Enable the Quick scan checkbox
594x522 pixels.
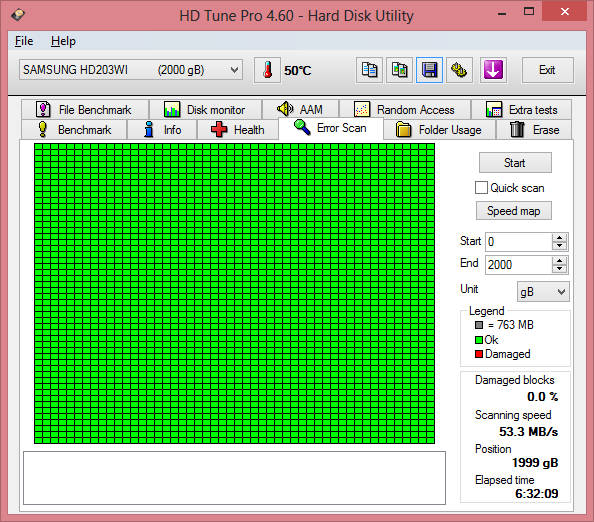[x=481, y=188]
